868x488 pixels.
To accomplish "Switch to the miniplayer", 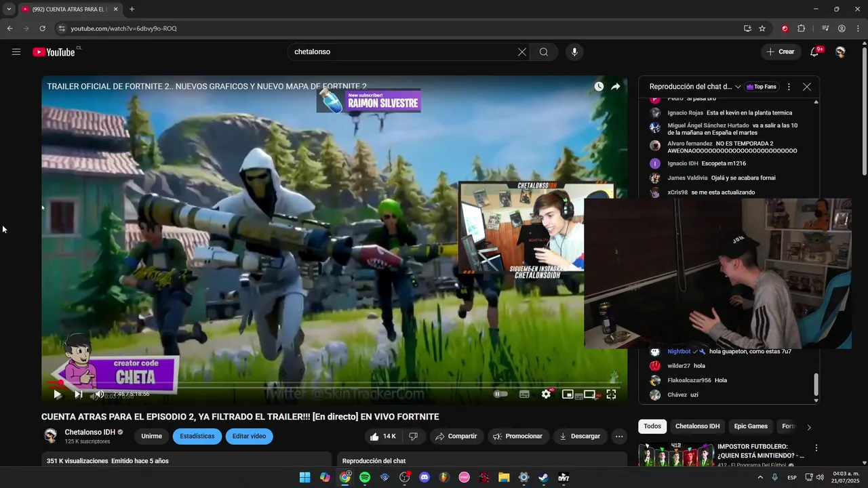I will pyautogui.click(x=568, y=394).
